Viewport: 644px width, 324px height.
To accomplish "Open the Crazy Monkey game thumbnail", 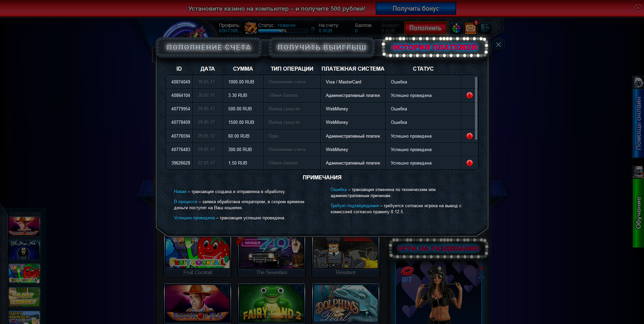I will point(24,297).
